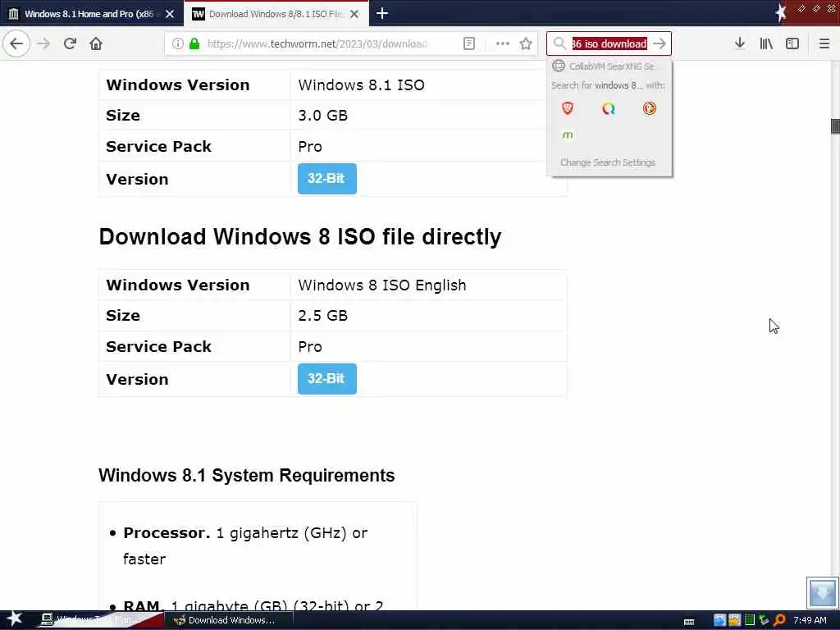Bookmark this page with the star
Screen dimensions: 840x630
click(x=526, y=43)
